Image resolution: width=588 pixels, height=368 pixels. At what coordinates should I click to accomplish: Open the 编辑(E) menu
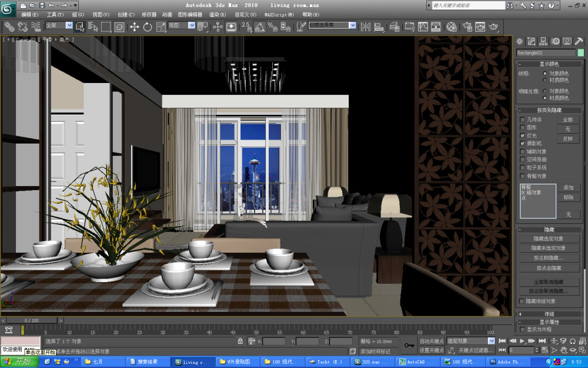(30, 15)
